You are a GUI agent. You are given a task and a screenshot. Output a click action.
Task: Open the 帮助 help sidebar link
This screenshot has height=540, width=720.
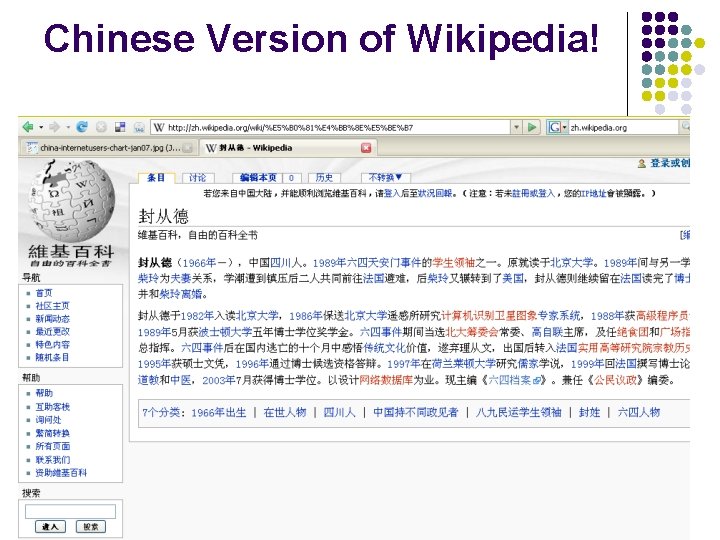coord(44,393)
